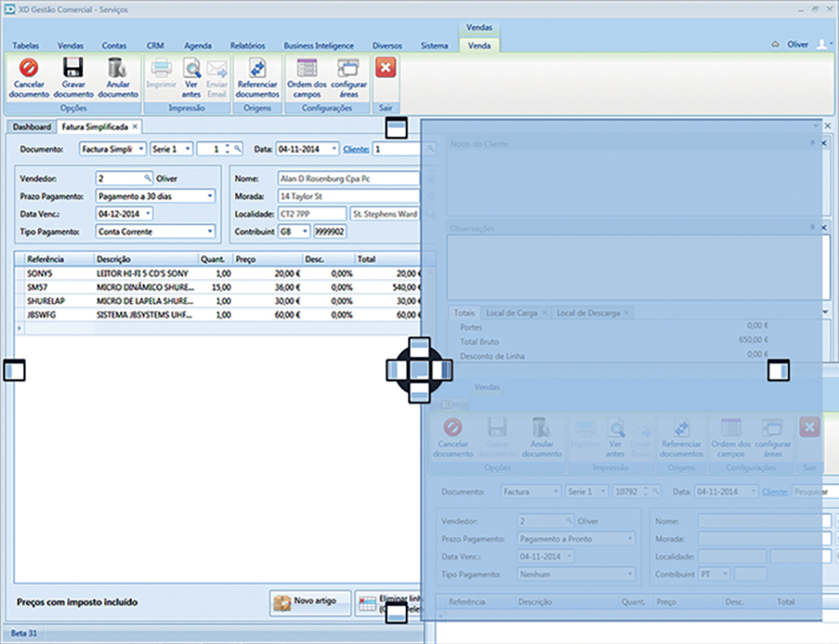
Task: Close the Fatura Simplificada tab
Action: coord(134,127)
